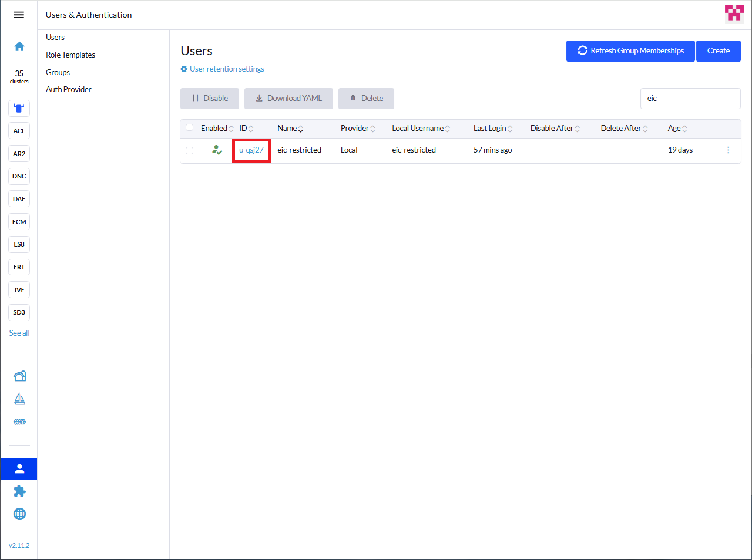The width and height of the screenshot is (752, 560).
Task: Open the Rancher home dashboard
Action: pyautogui.click(x=19, y=46)
